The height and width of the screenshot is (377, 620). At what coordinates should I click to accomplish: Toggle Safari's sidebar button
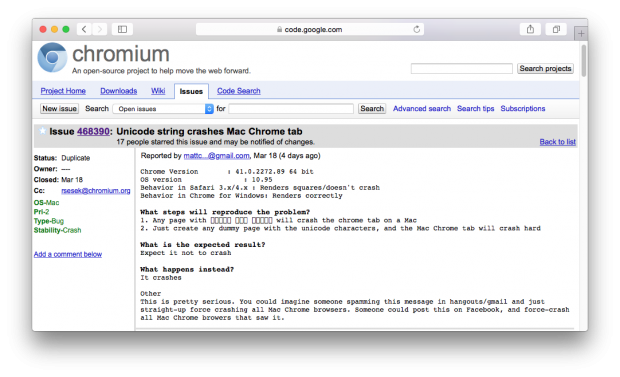[x=122, y=29]
